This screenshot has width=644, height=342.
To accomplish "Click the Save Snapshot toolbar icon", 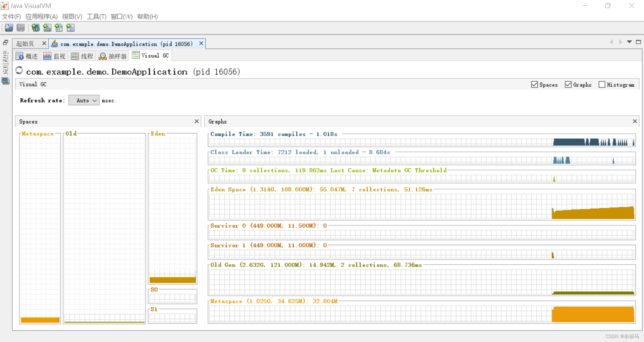I will click(20, 27).
